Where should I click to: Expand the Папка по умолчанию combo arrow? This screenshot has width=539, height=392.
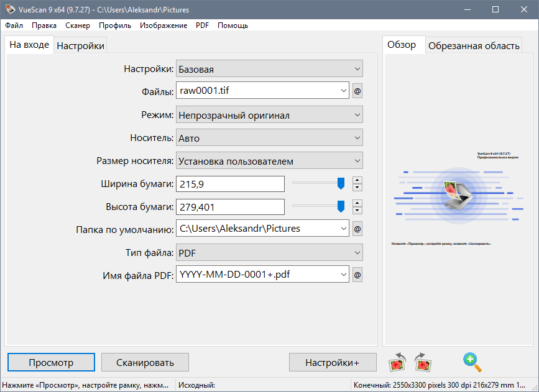(x=343, y=229)
